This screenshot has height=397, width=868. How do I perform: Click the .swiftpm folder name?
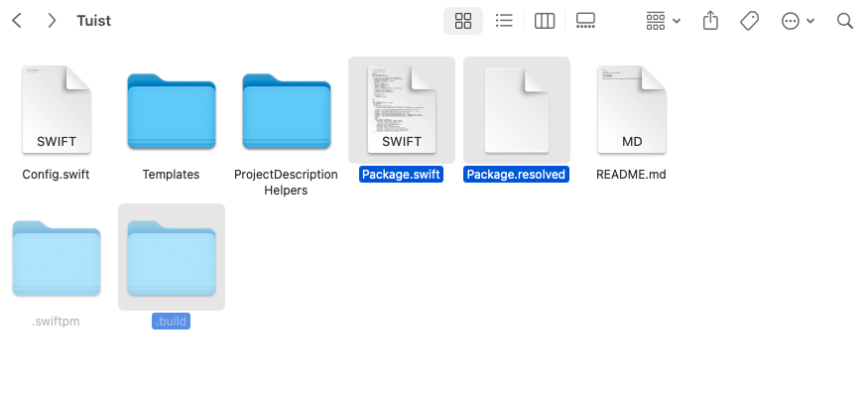click(56, 322)
